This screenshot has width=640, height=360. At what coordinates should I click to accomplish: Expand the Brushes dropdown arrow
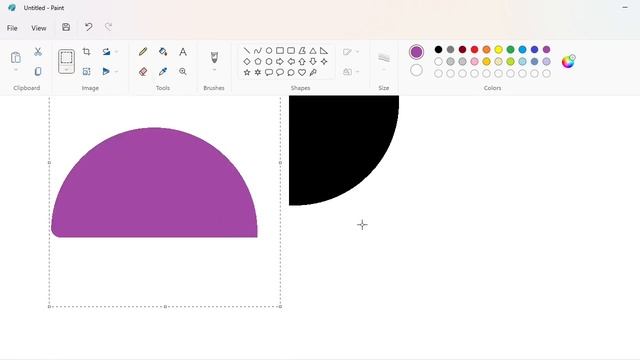(x=214, y=70)
